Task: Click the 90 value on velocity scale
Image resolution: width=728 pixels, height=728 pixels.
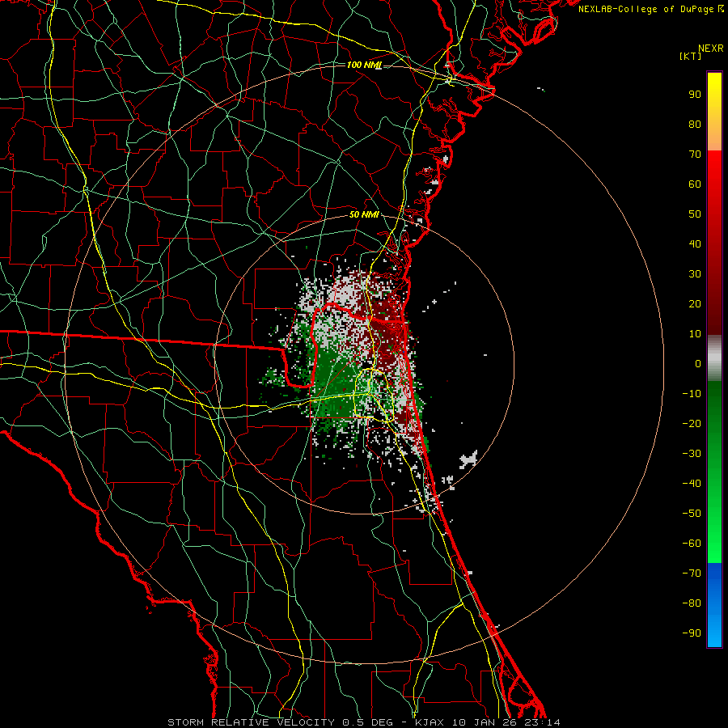Action: click(695, 95)
